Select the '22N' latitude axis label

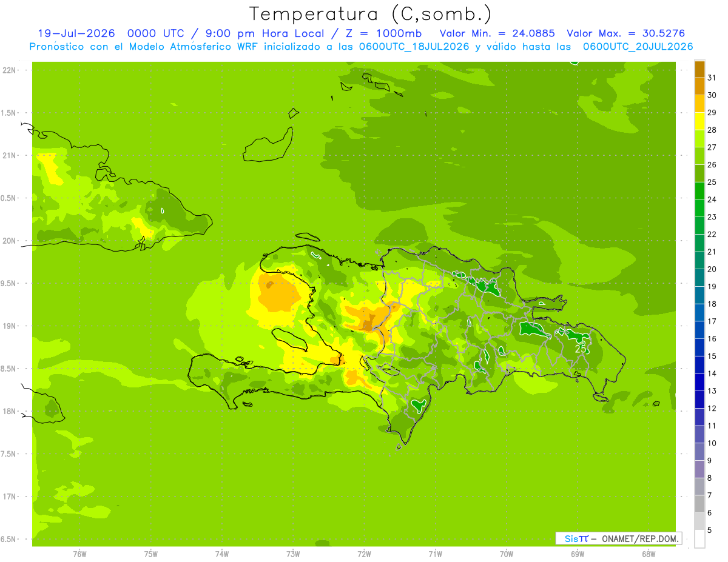coord(8,70)
